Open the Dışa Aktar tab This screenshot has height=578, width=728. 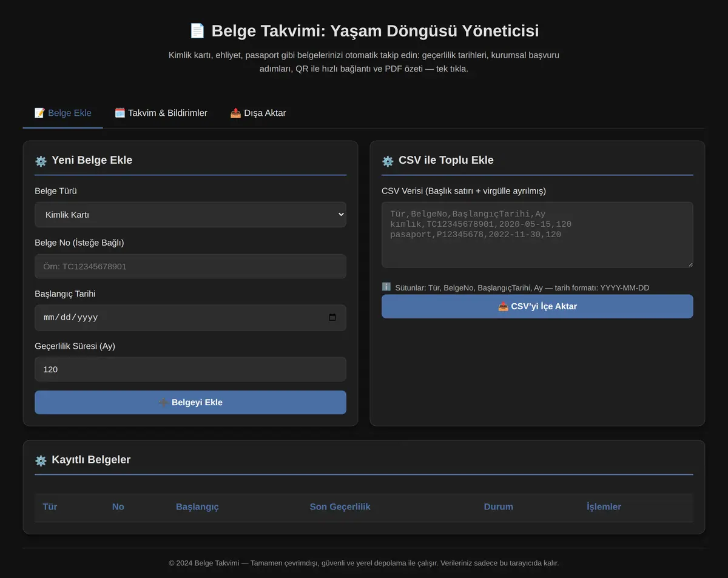[258, 113]
